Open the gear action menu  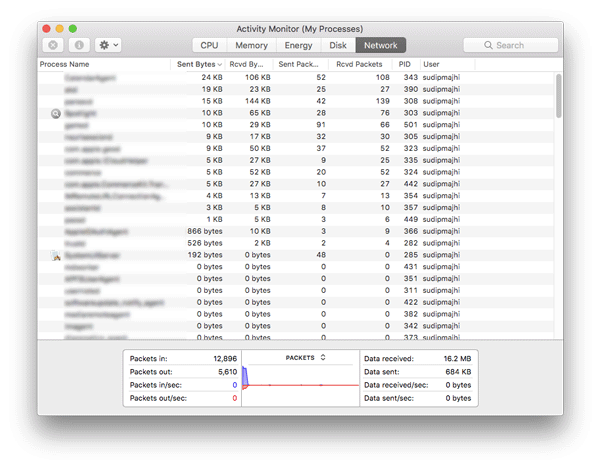(108, 45)
